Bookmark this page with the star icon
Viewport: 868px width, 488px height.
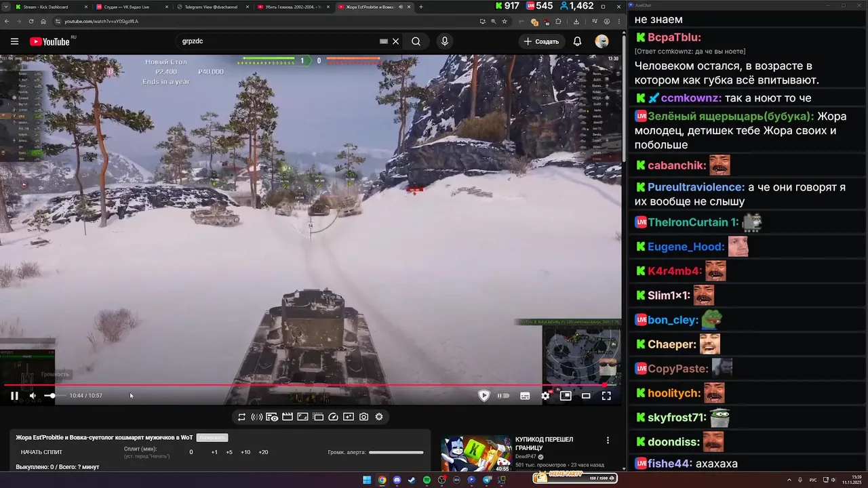click(505, 21)
